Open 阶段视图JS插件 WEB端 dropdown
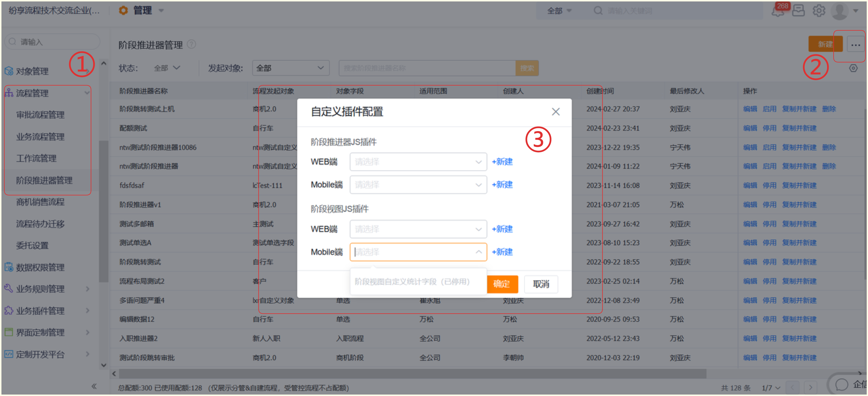 (418, 229)
